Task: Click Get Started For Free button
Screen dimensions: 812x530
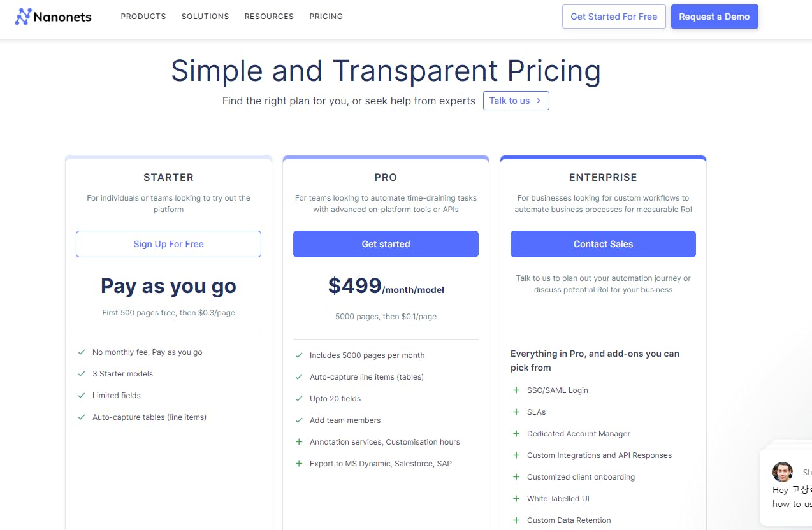Action: (x=614, y=17)
